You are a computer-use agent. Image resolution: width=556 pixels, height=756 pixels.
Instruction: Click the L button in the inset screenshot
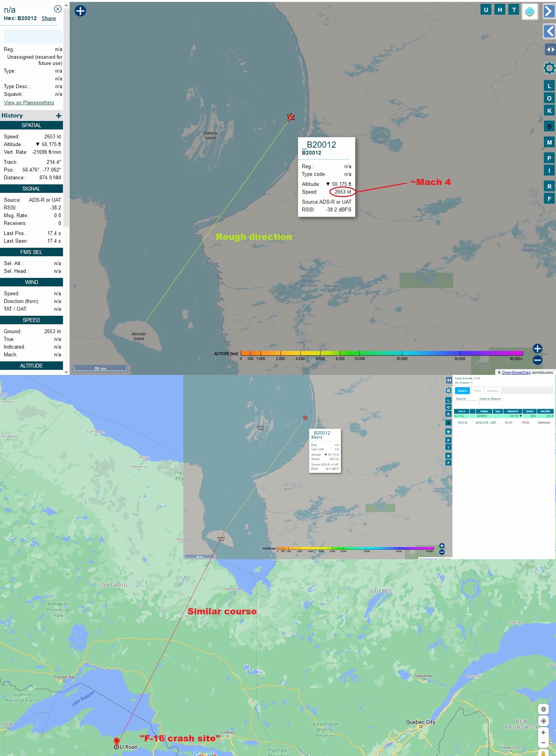point(448,400)
